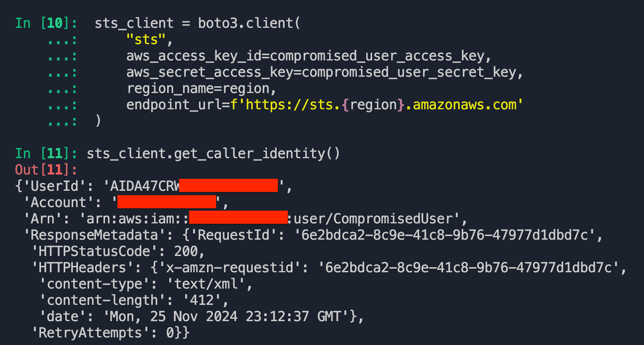Click the RetryAttempts value 0
This screenshot has width=644, height=345.
pyautogui.click(x=170, y=333)
